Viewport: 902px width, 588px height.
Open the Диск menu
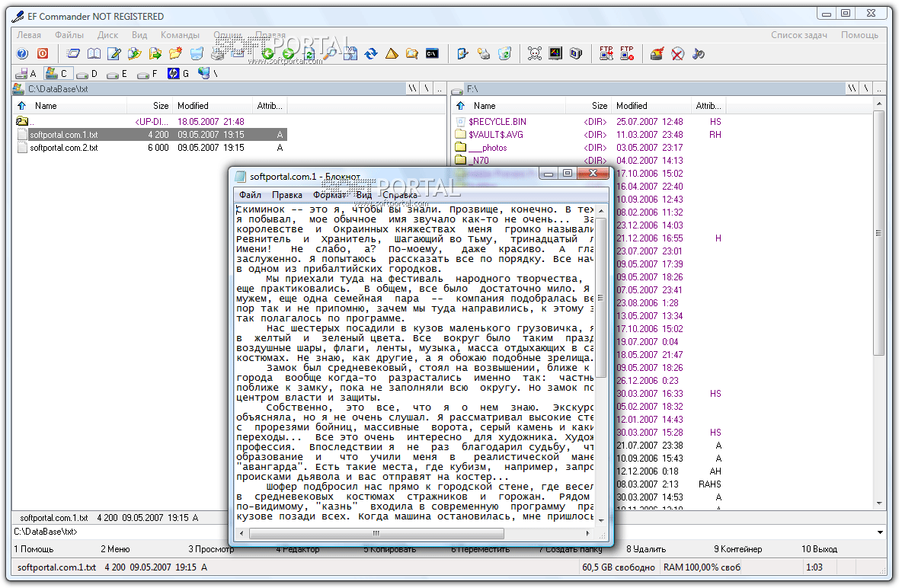[107, 35]
